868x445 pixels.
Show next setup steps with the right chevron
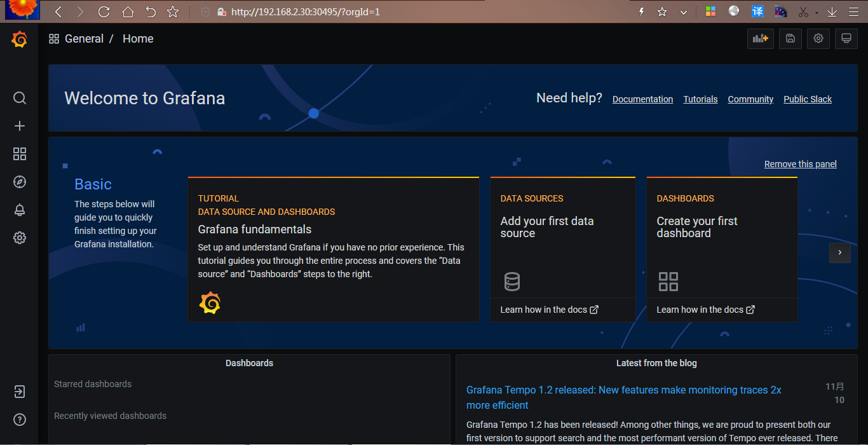pos(840,252)
